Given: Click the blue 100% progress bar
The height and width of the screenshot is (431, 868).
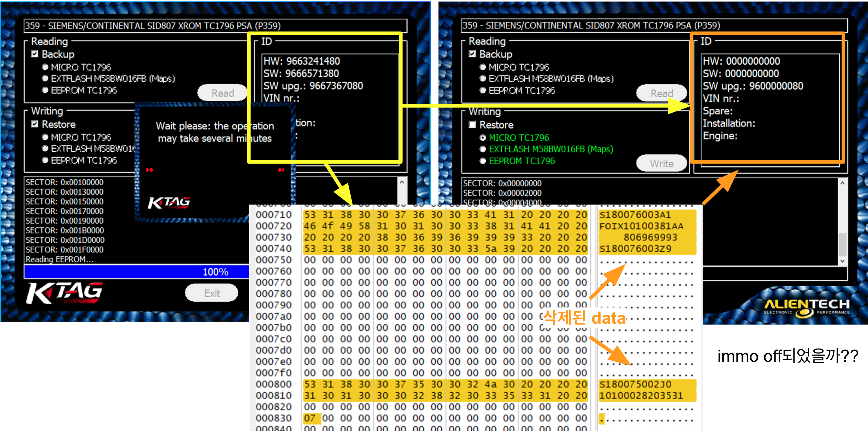Looking at the screenshot, I should (x=135, y=272).
